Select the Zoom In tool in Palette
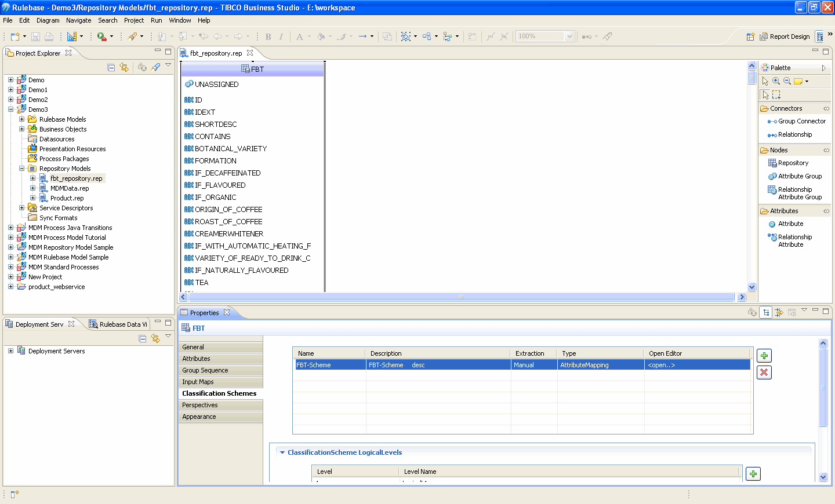 point(776,81)
